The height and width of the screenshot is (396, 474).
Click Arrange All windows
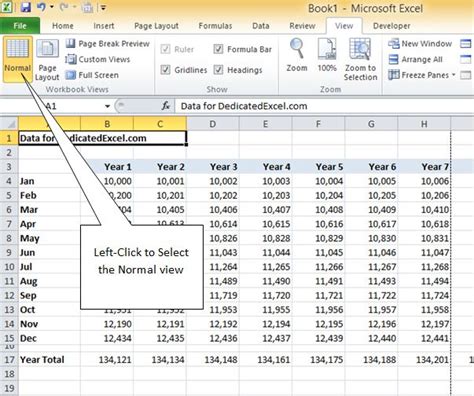416,59
